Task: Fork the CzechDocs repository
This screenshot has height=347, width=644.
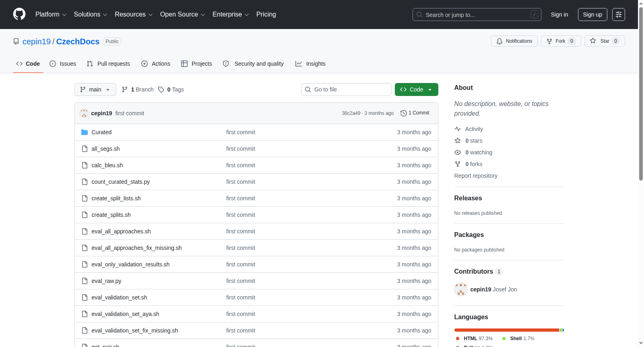Action: coord(561,41)
